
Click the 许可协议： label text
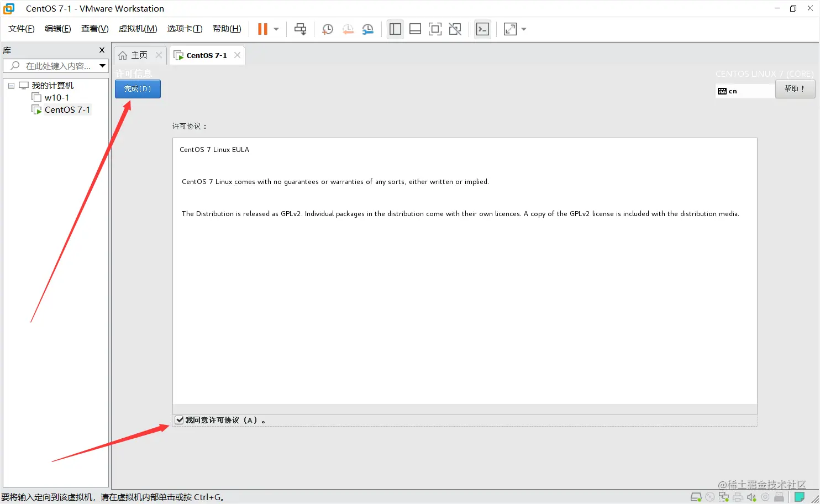[x=190, y=126]
